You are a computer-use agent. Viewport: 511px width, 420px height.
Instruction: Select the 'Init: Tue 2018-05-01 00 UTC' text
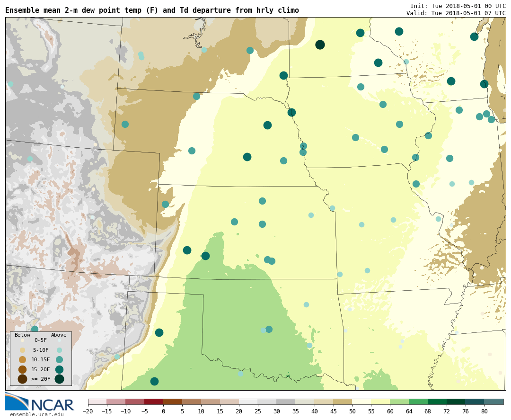click(458, 6)
